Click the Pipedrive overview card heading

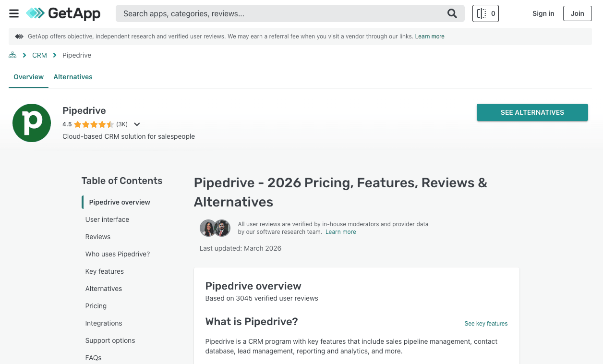tap(253, 286)
